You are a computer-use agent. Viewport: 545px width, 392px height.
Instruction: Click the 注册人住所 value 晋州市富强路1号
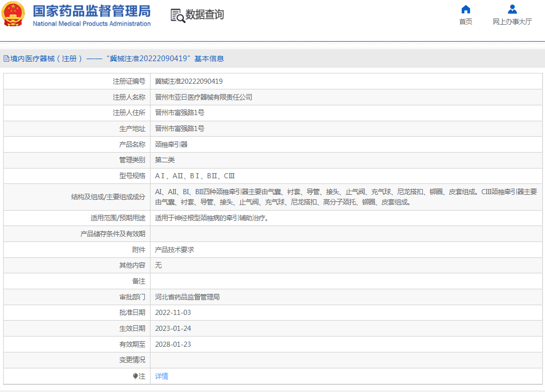180,113
